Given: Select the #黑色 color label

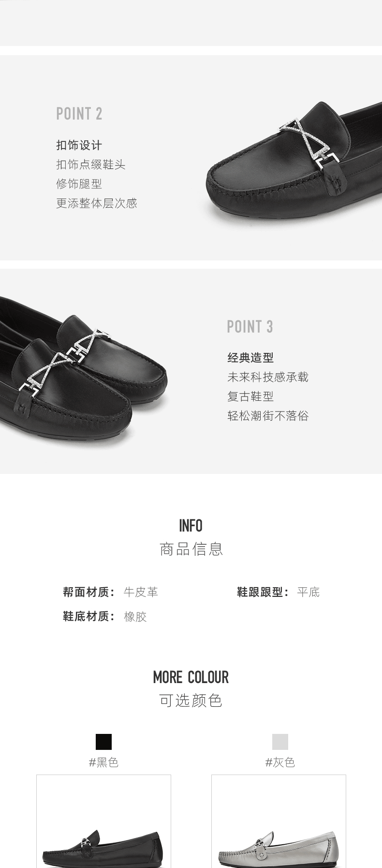Looking at the screenshot, I should pyautogui.click(x=103, y=762).
